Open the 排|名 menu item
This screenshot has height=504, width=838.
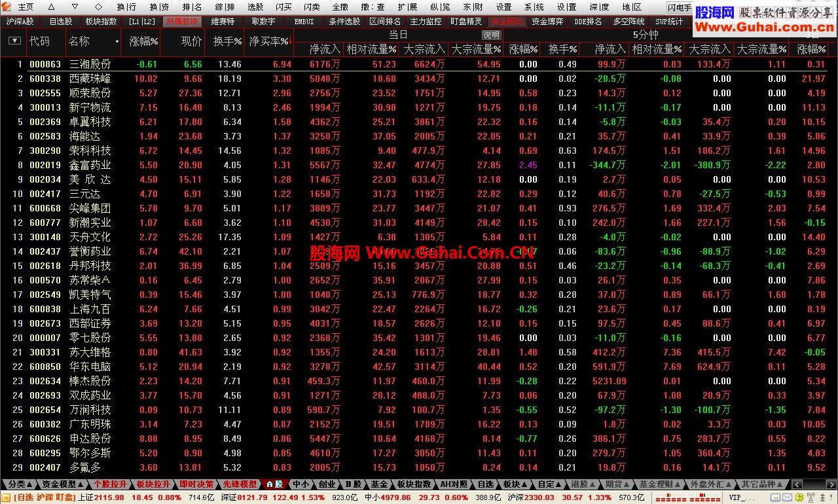pyautogui.click(x=192, y=7)
